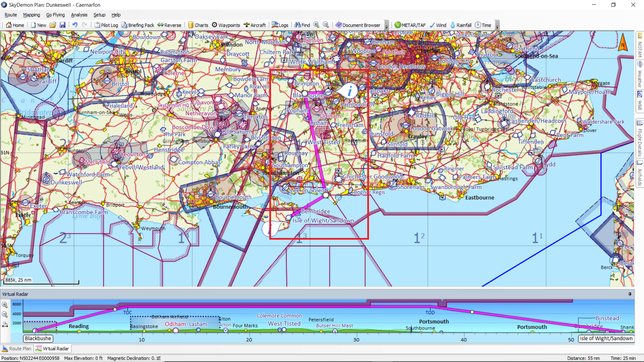Select the Blackbushe waypoint on the map

pyautogui.click(x=305, y=93)
